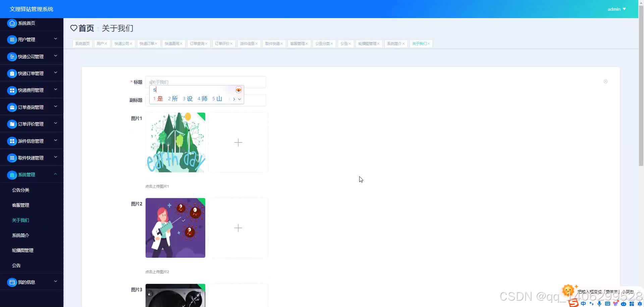
Task: Click the 系统首页 home icon in sidebar
Action: point(12,23)
